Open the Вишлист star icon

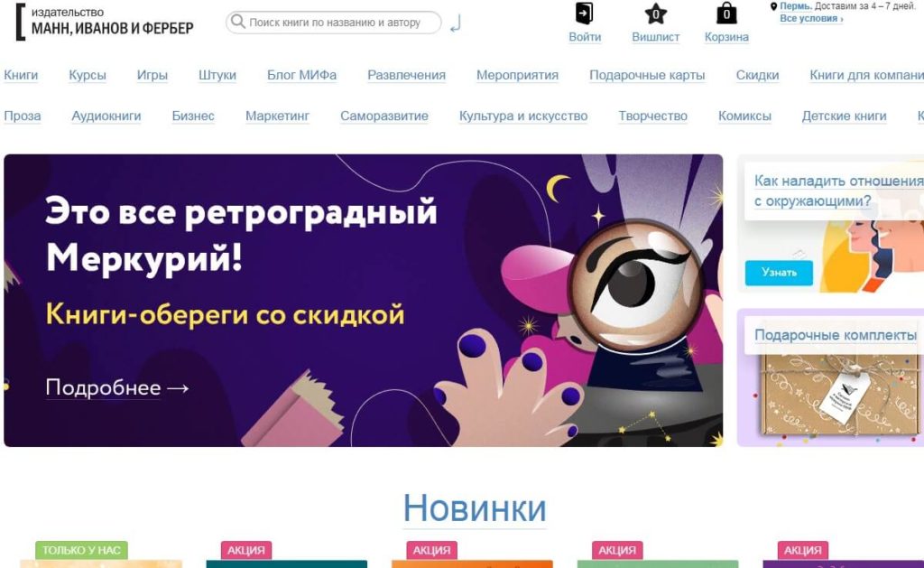(x=655, y=14)
